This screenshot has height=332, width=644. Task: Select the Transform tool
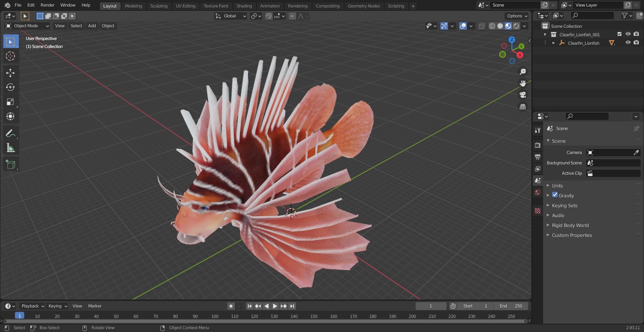click(x=10, y=116)
